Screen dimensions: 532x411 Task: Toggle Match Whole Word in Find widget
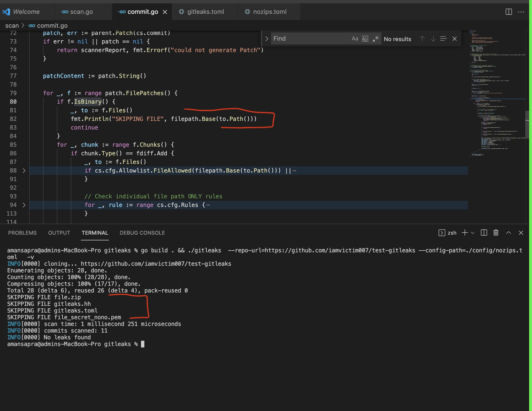pos(365,39)
